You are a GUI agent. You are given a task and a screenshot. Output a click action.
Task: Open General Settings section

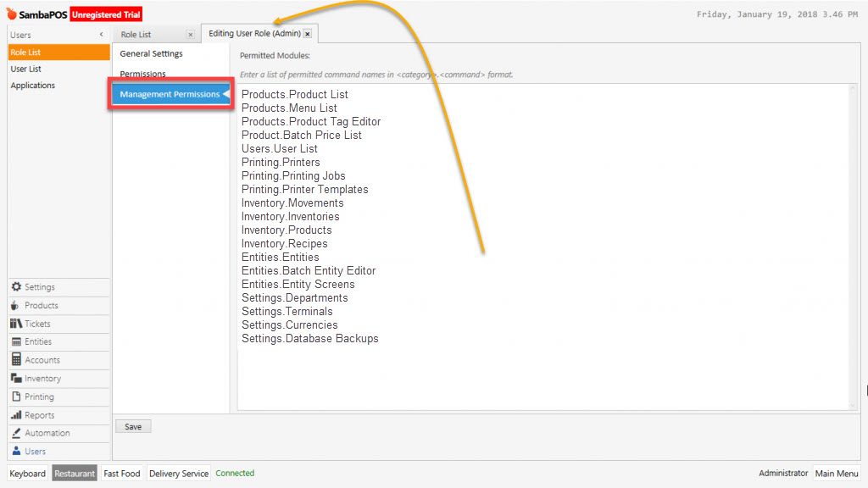point(151,53)
